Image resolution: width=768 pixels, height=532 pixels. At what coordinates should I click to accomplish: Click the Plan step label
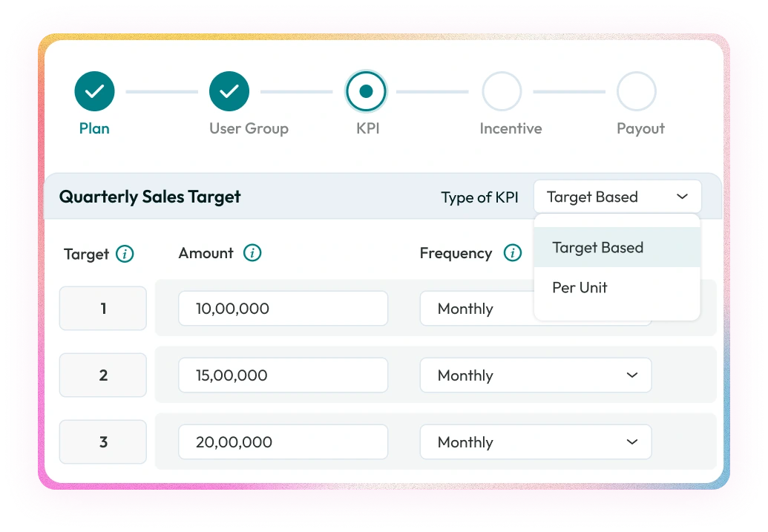click(94, 128)
